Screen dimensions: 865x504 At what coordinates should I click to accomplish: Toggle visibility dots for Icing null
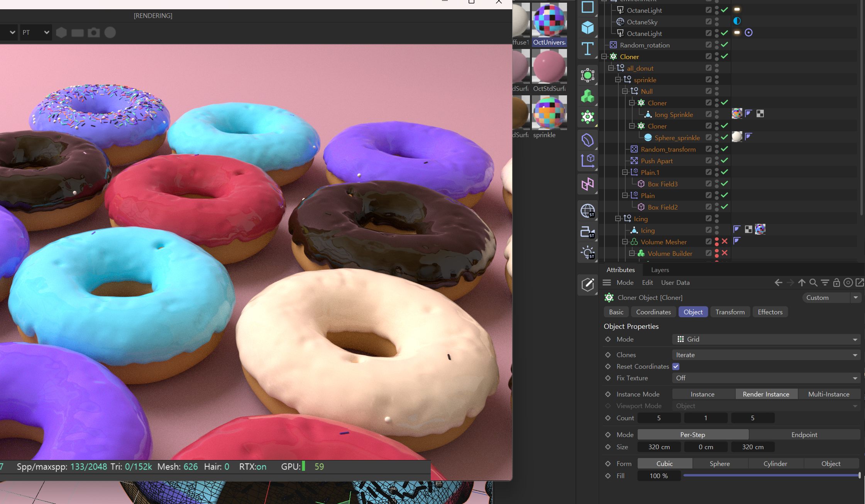click(x=717, y=219)
